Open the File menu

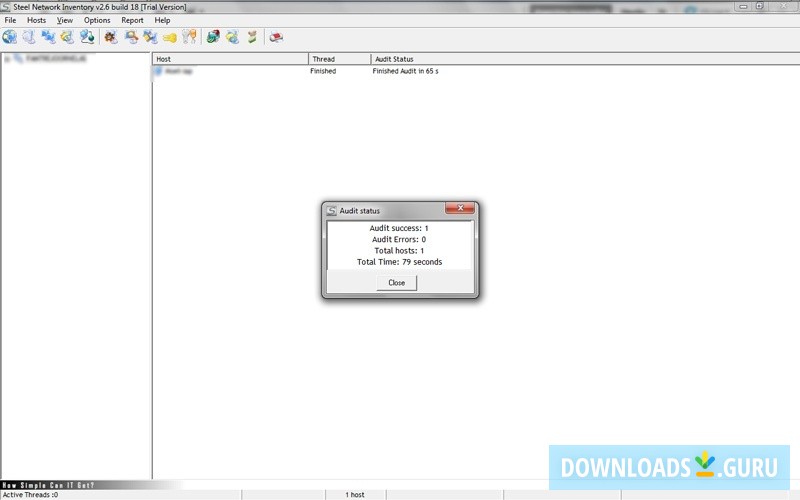(10, 20)
